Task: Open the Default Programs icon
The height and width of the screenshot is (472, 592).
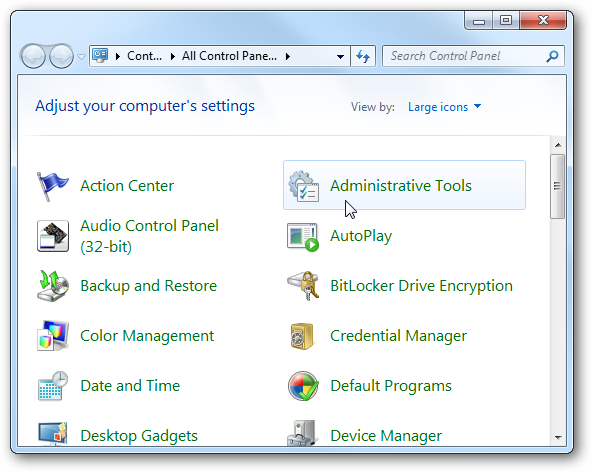Action: coord(303,386)
